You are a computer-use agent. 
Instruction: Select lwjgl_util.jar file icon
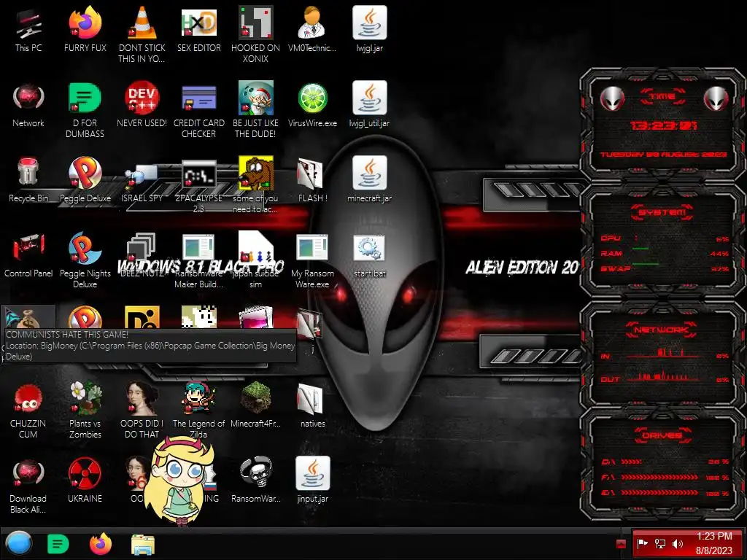click(x=369, y=98)
